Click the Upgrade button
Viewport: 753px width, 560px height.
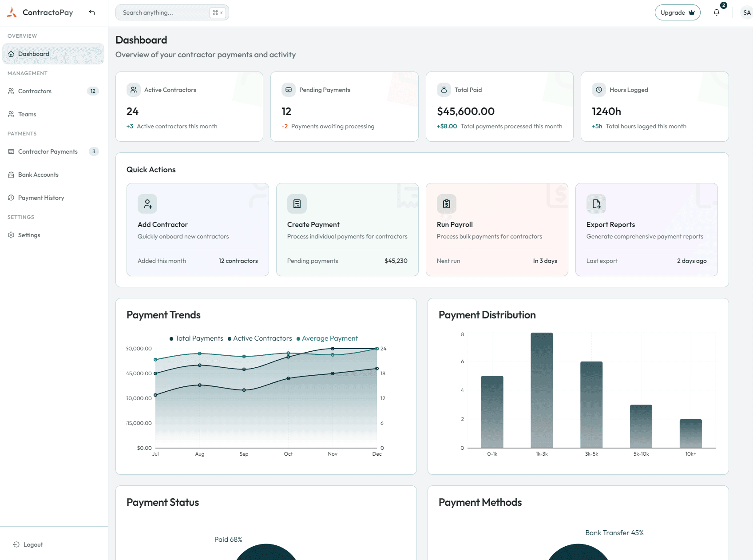coord(678,12)
